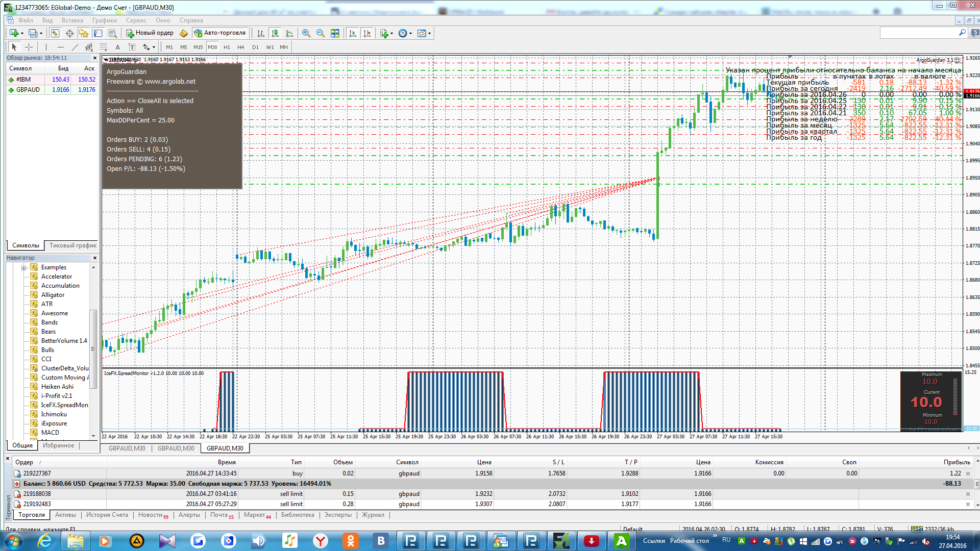This screenshot has width=980, height=551.
Task: Expand the Arrows tool dropdown arrow
Action: click(154, 47)
